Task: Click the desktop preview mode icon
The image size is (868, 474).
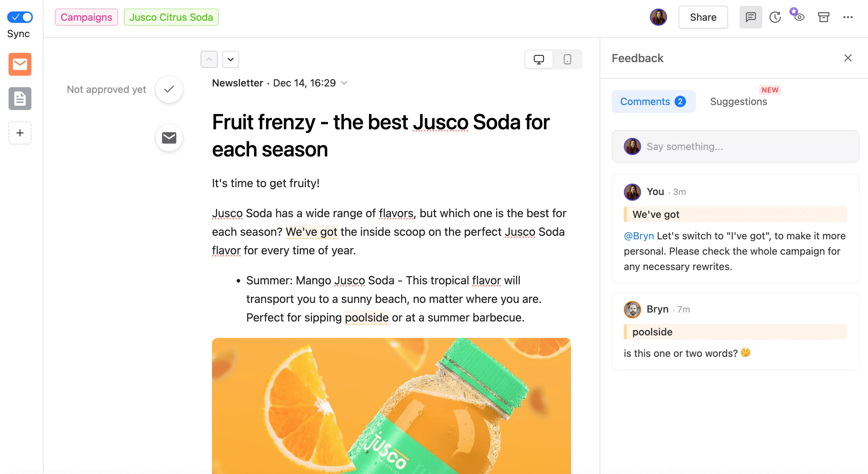Action: point(539,58)
